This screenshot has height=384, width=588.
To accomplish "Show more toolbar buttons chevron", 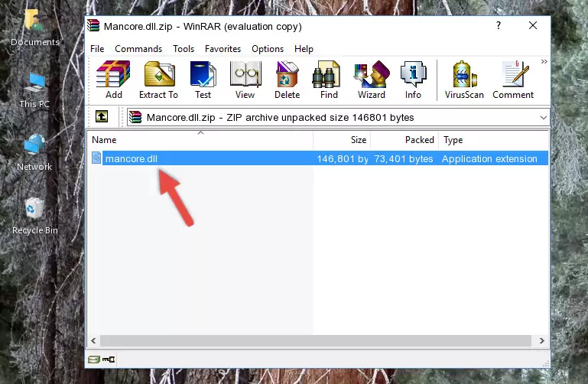I will [x=544, y=61].
